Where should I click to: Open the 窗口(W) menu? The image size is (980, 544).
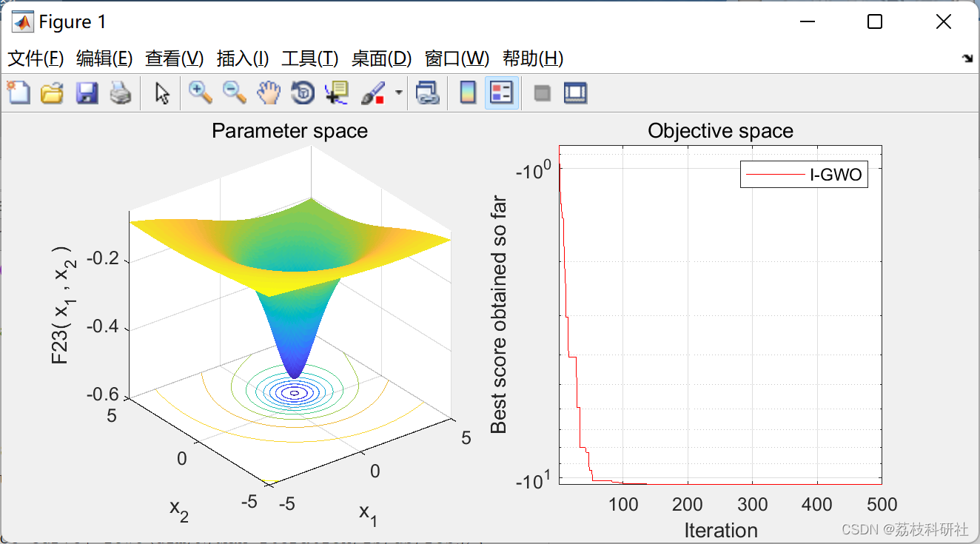(457, 58)
